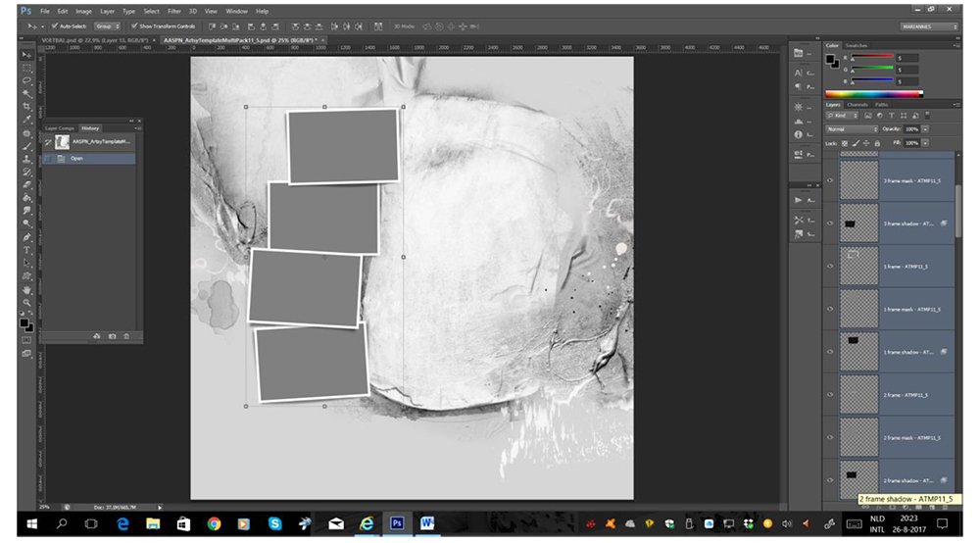
Task: Select the Crop tool
Action: [x=26, y=106]
